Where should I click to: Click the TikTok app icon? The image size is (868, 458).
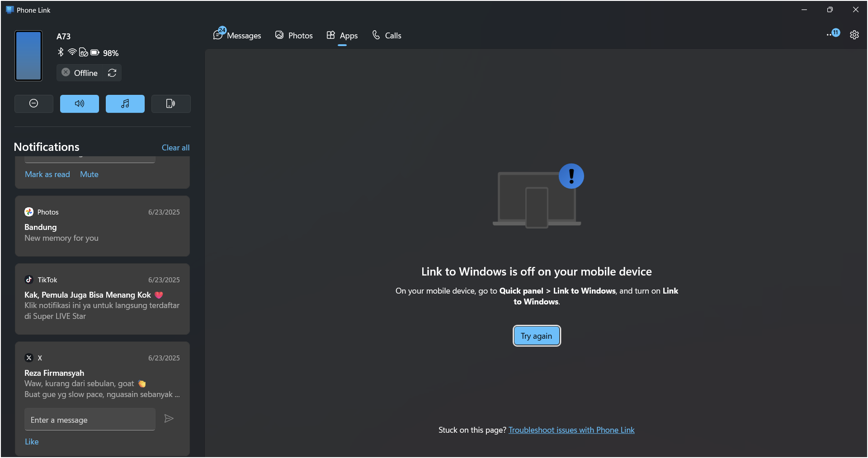(x=29, y=280)
